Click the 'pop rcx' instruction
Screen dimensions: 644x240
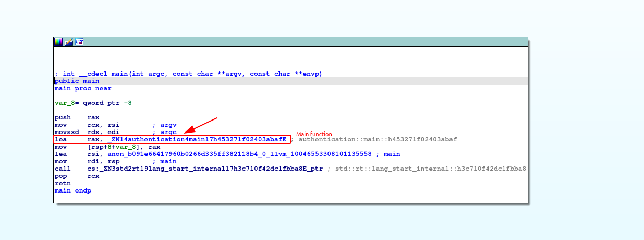coord(77,176)
